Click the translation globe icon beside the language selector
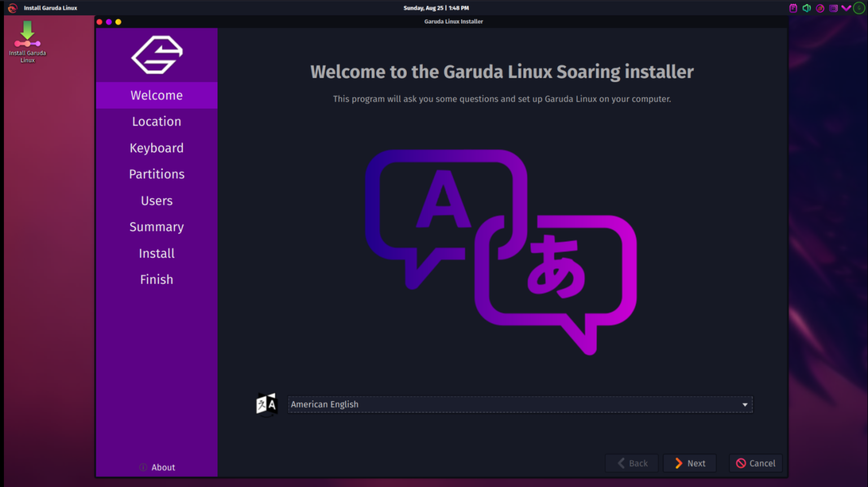This screenshot has width=868, height=487. pyautogui.click(x=266, y=404)
